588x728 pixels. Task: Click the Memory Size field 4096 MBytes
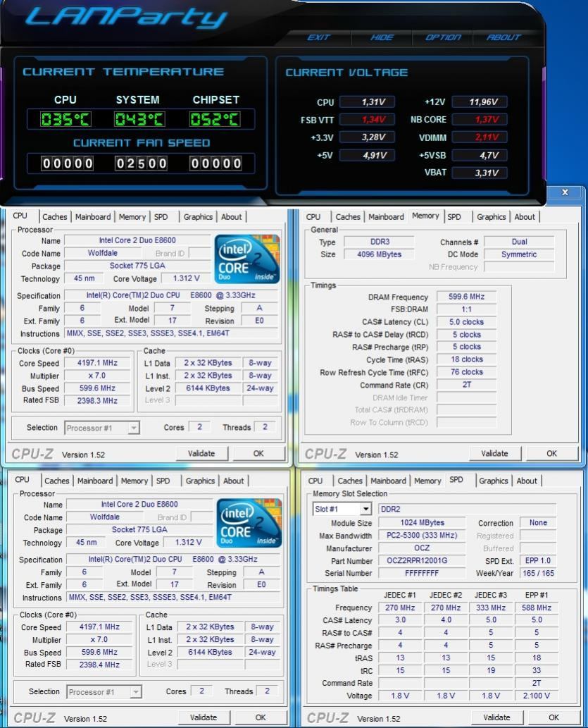379,254
